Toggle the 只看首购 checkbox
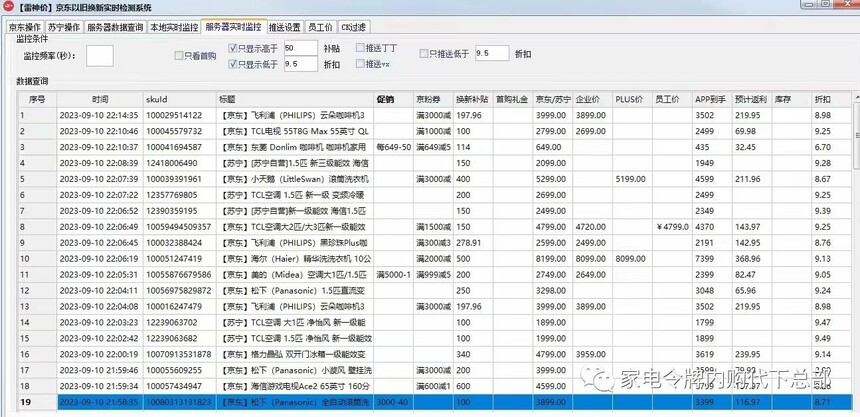Viewport: 860px width, 417px height. point(178,55)
